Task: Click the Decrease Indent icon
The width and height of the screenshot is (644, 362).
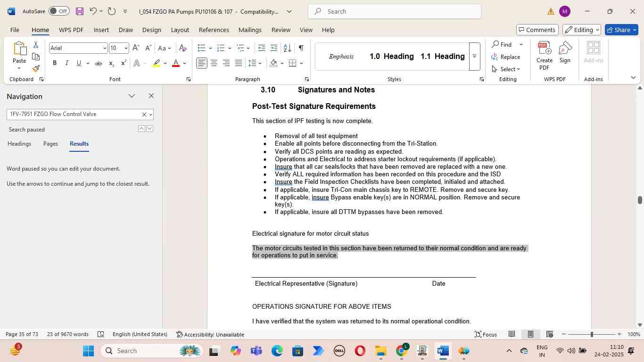Action: (262, 48)
